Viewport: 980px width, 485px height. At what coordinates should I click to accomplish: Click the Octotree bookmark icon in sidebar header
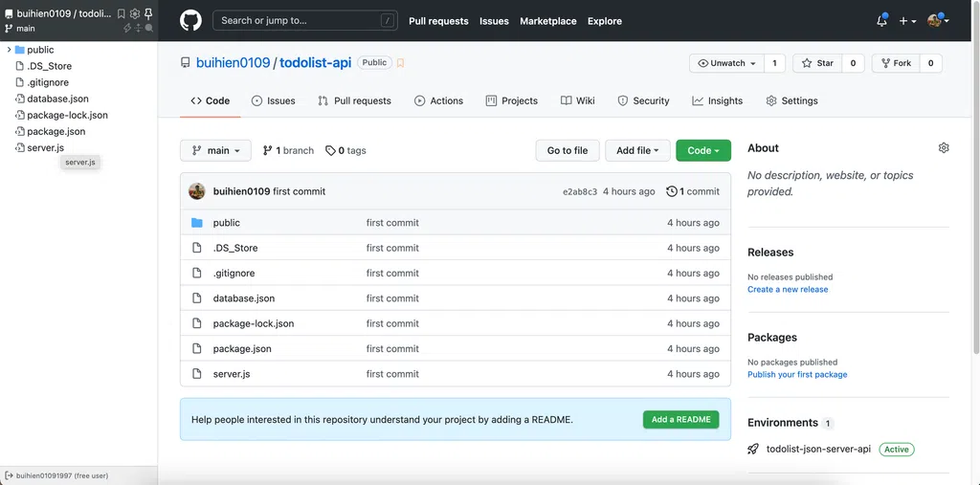pyautogui.click(x=122, y=13)
